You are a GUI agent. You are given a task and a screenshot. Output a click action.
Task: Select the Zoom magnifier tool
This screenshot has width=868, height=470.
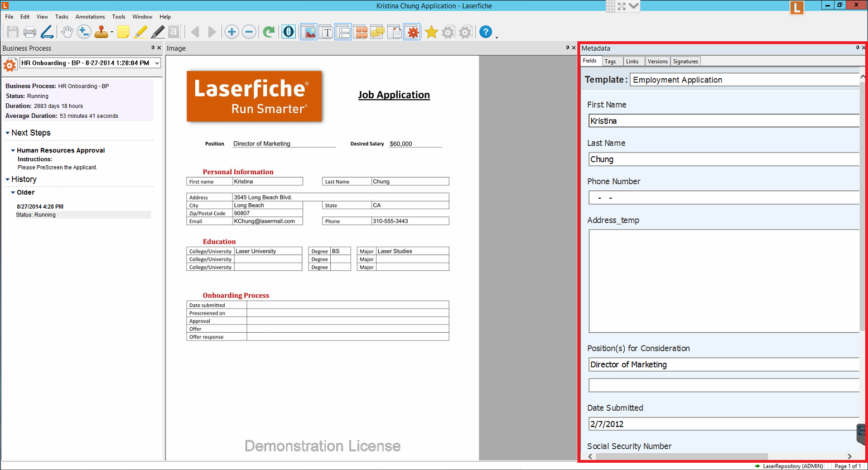tap(84, 32)
